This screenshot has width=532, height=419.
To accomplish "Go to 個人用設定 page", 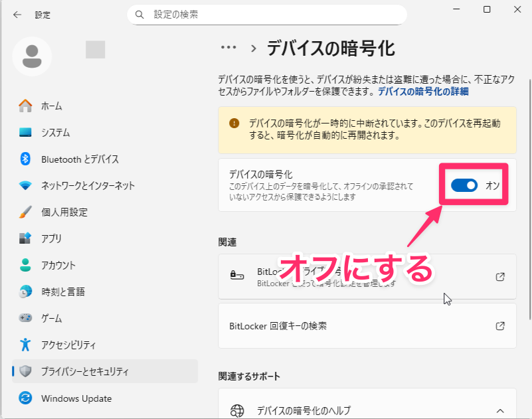I will (x=64, y=212).
